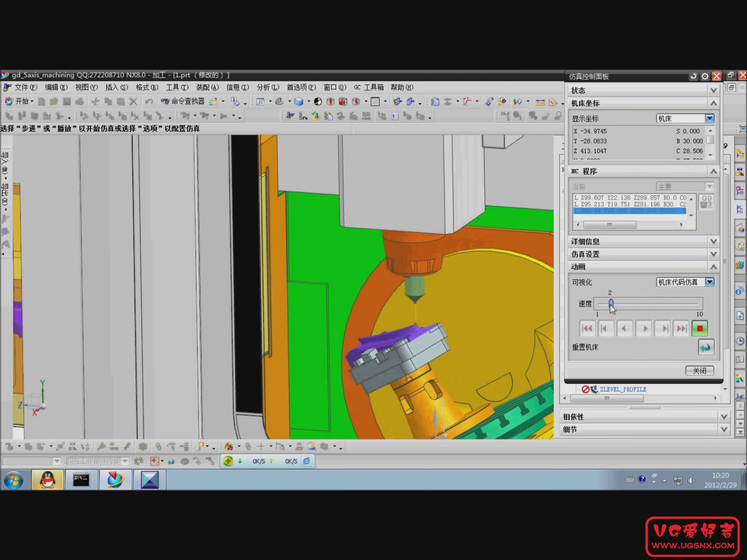This screenshot has width=747, height=560.
Task: Click step to previous operation button
Action: (x=605, y=328)
